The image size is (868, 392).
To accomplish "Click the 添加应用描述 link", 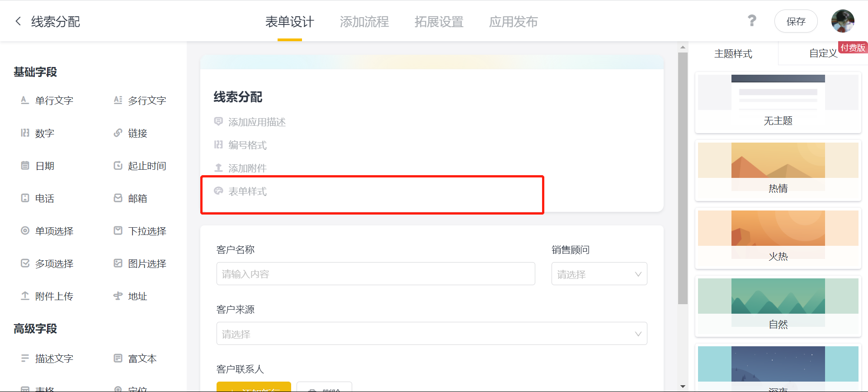I will [257, 122].
